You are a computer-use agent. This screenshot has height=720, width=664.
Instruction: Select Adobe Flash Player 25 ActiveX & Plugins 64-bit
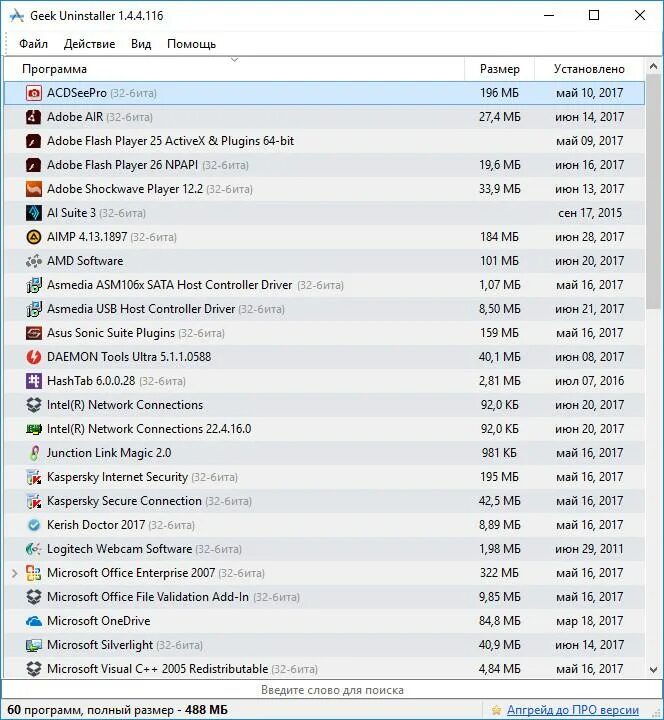pos(170,141)
